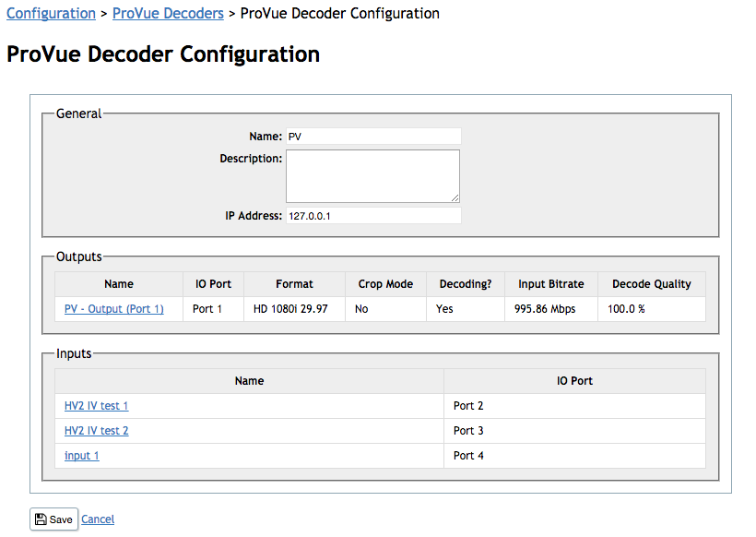Image resolution: width=756 pixels, height=537 pixels.
Task: Click the Crop Mode column header
Action: (x=384, y=283)
